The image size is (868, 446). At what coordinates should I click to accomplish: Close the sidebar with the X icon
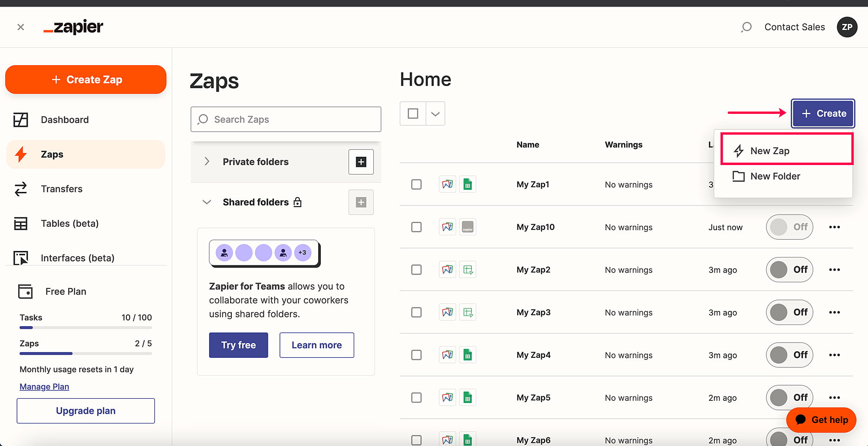20,27
